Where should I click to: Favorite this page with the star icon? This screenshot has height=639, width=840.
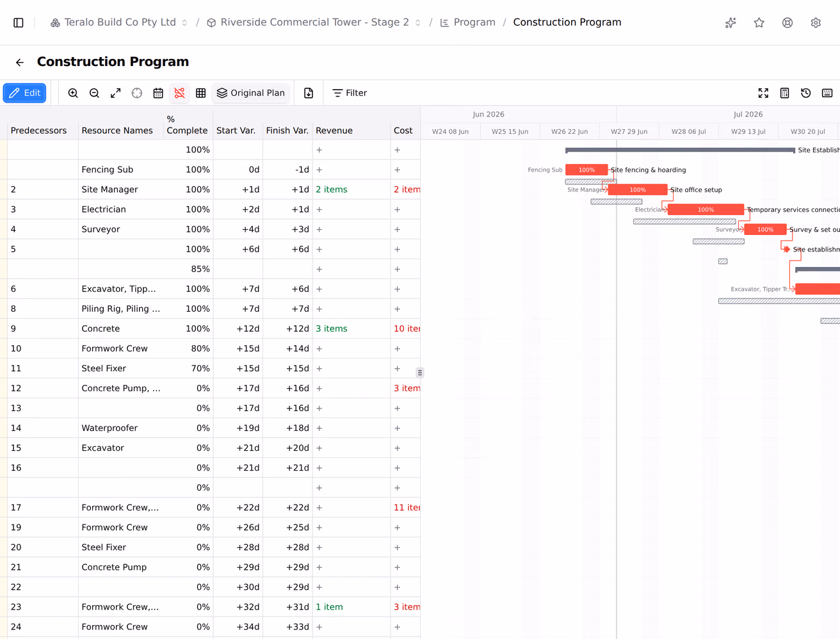click(x=759, y=22)
